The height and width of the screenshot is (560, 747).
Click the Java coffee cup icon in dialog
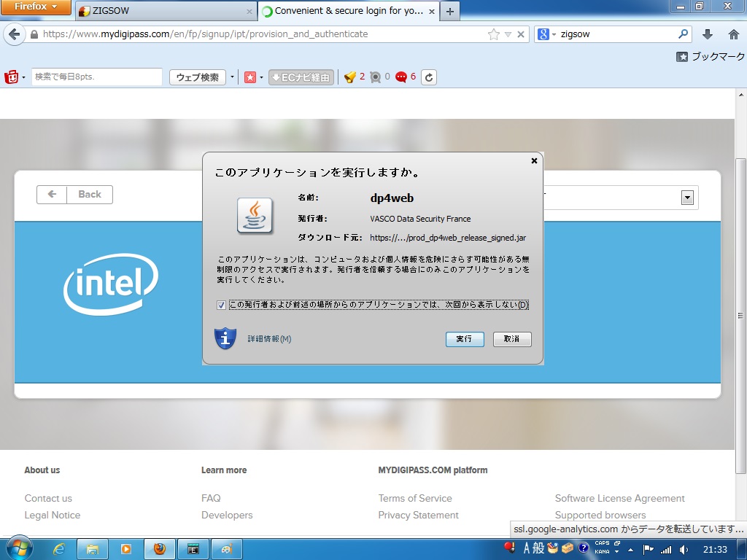pos(255,216)
